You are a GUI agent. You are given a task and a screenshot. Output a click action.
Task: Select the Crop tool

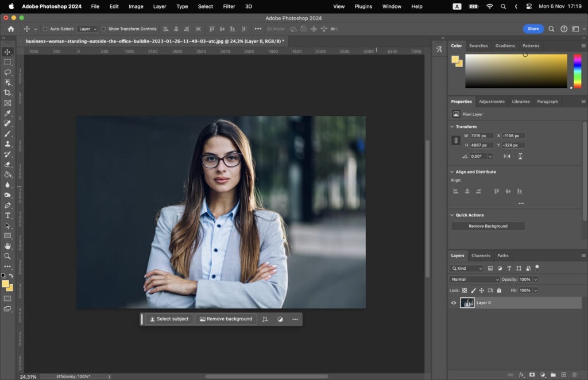pyautogui.click(x=8, y=94)
